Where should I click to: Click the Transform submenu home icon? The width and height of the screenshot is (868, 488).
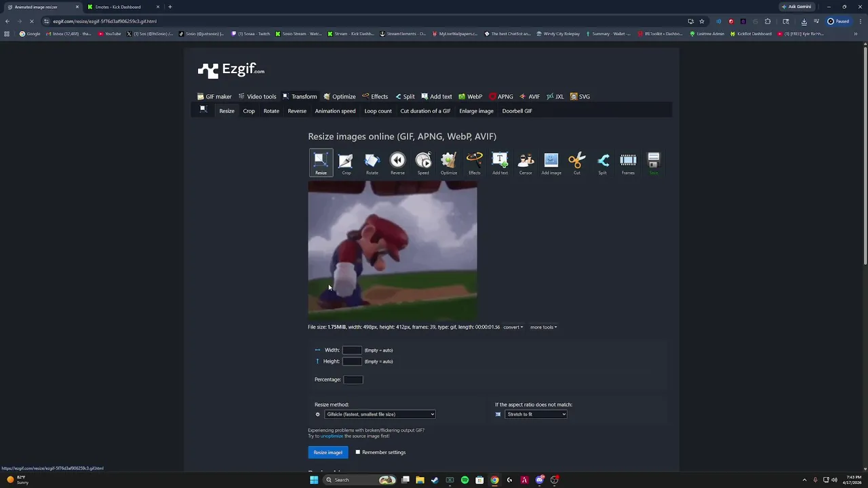pos(203,109)
